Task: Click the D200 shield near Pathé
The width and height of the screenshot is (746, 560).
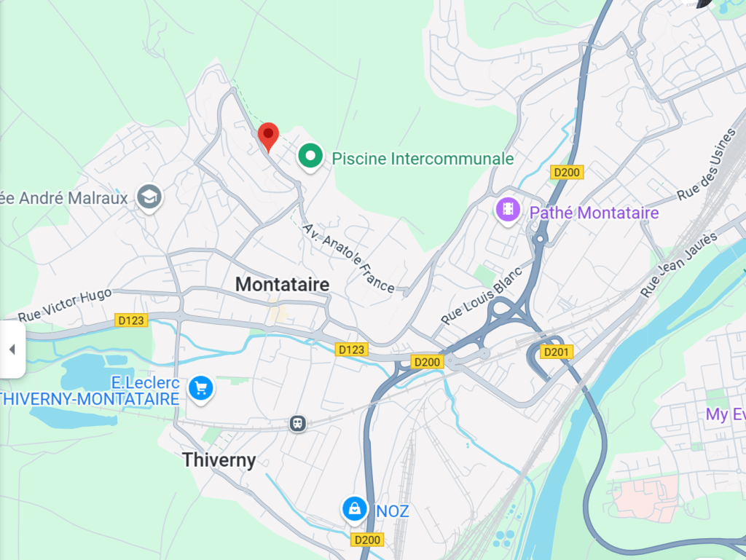Action: 567,172
